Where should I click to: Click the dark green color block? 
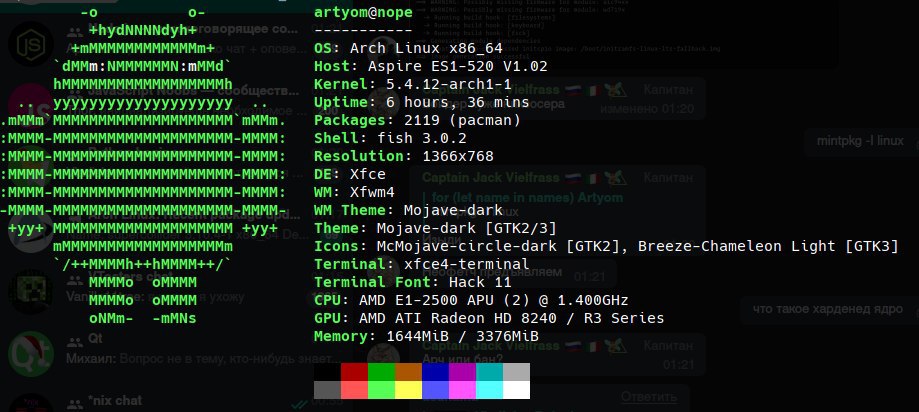pyautogui.click(x=381, y=372)
